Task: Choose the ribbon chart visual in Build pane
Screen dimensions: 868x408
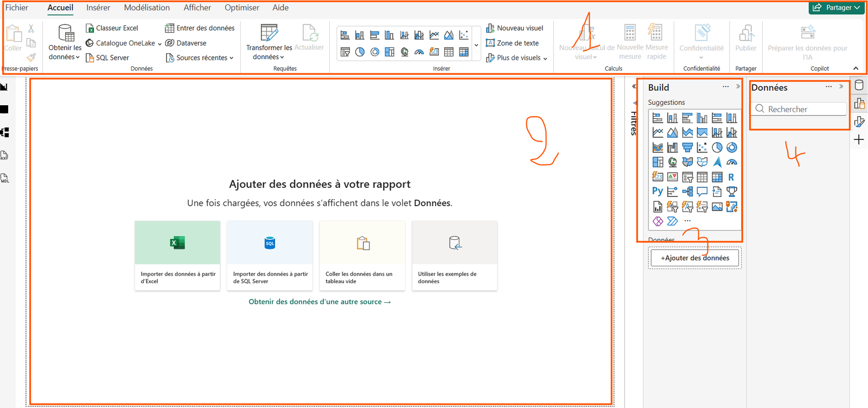Action: [658, 147]
